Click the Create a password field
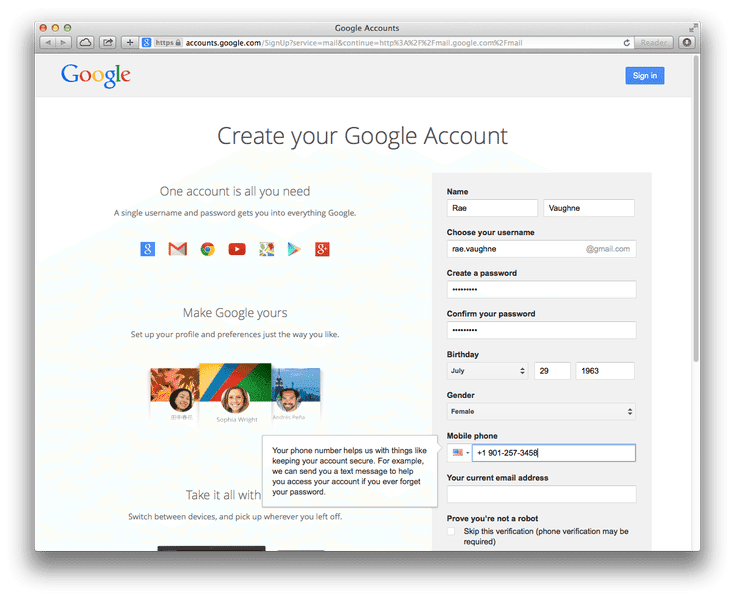This screenshot has width=735, height=599. pos(541,290)
